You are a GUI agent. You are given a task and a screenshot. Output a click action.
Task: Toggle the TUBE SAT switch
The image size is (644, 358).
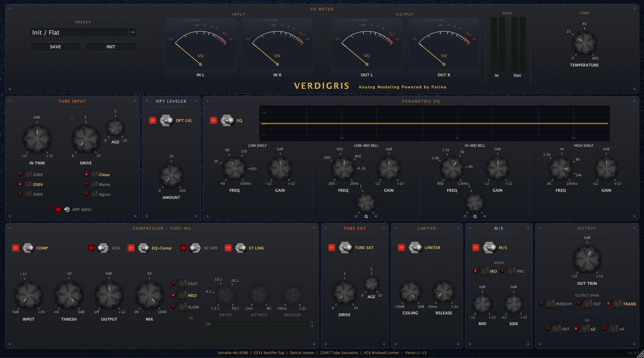click(346, 248)
